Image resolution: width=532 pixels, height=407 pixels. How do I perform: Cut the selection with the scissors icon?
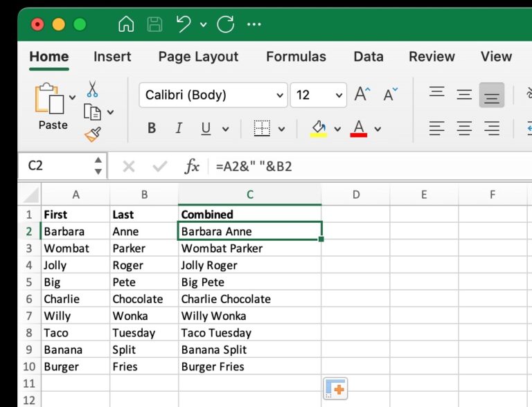pyautogui.click(x=92, y=89)
